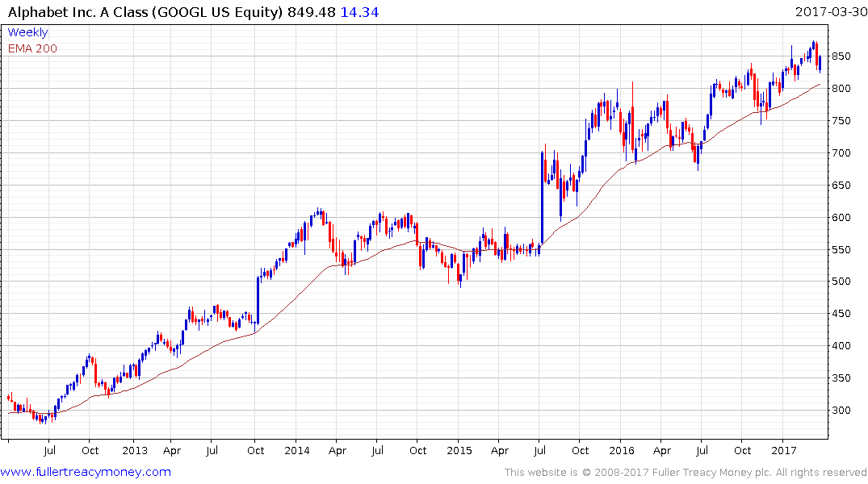Click the 300 price axis label
868x484 pixels.
[x=841, y=411]
